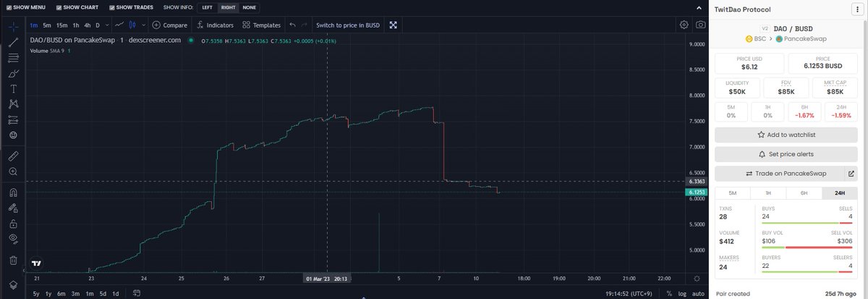Switch stats to the 24H tab
This screenshot has height=299, width=868.
click(x=840, y=193)
